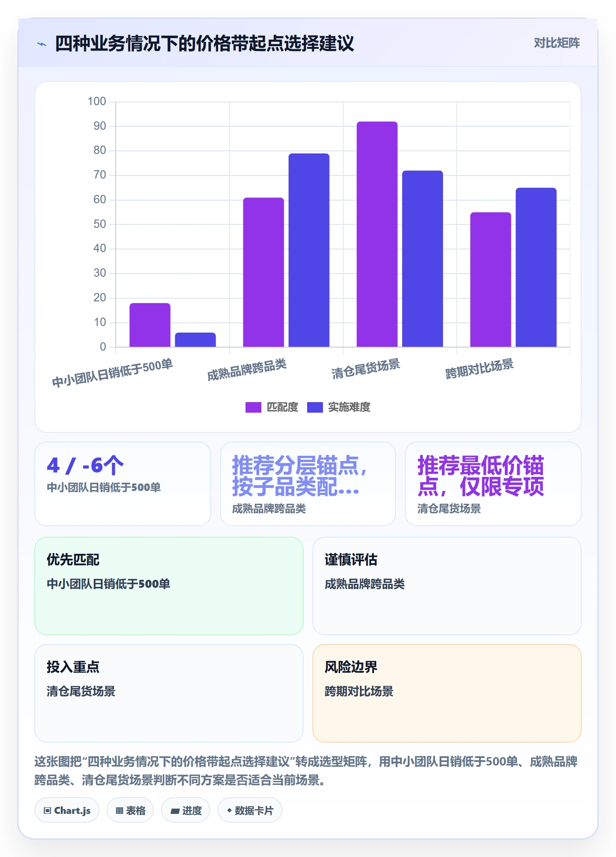The width and height of the screenshot is (616, 857).
Task: Click the purple 匹配度 bar for 跨期对比场景
Action: [x=491, y=280]
